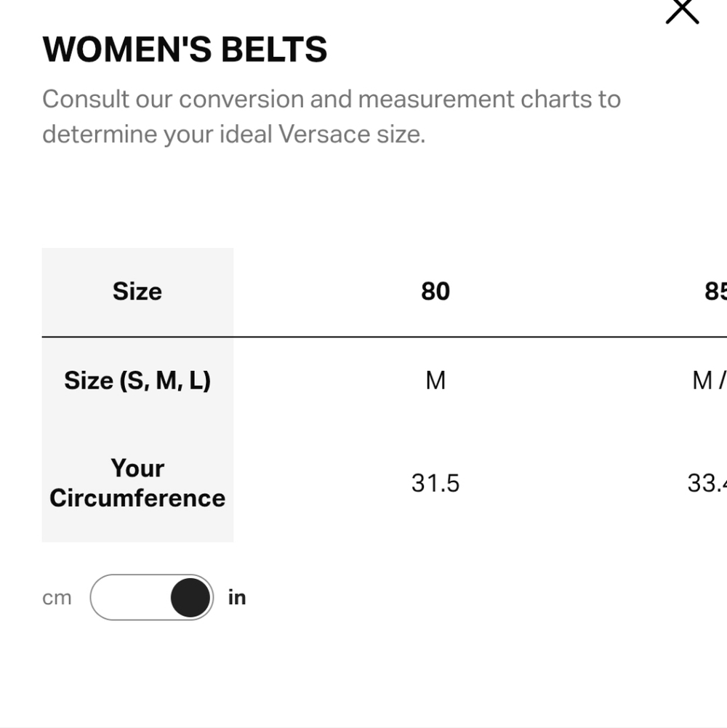This screenshot has height=728, width=727.
Task: Click the partially visible size 85 header
Action: 715,292
